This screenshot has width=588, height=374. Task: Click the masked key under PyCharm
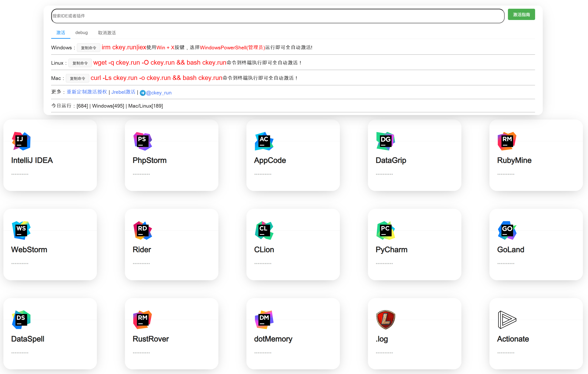[384, 263]
